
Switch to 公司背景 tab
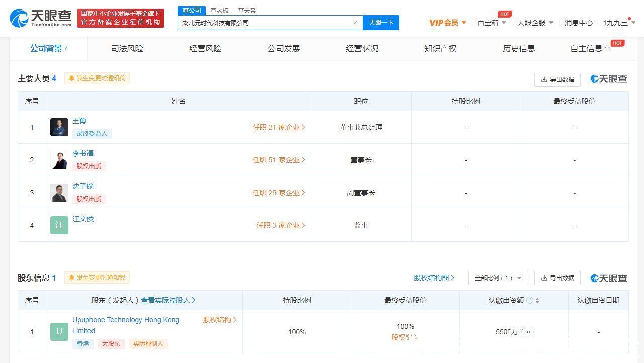[48, 49]
